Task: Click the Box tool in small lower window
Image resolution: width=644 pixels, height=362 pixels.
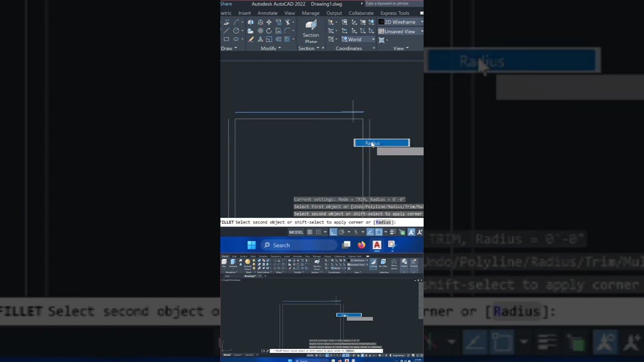Action: tap(224, 265)
